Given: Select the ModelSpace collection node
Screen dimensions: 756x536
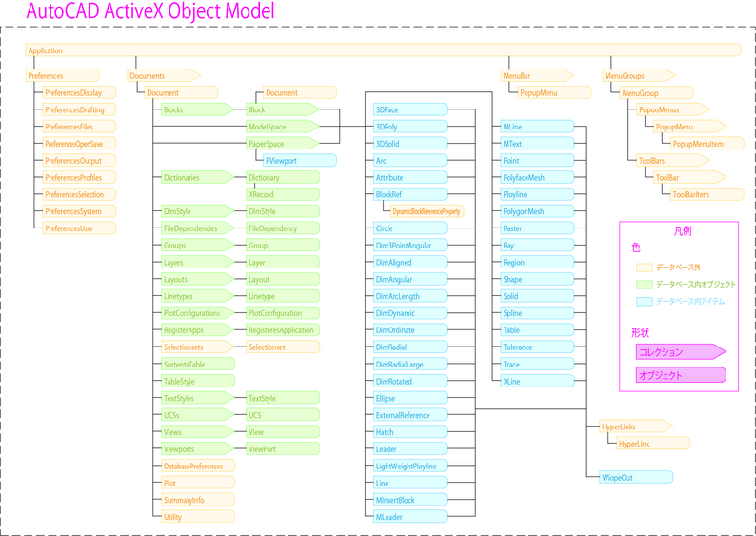Looking at the screenshot, I should pyautogui.click(x=283, y=127).
